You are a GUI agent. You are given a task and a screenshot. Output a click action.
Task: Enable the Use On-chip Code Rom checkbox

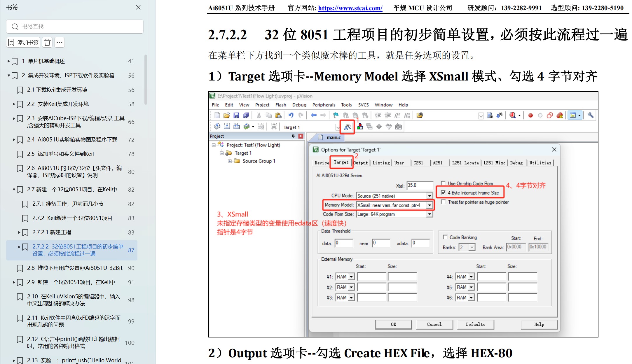[x=443, y=183]
